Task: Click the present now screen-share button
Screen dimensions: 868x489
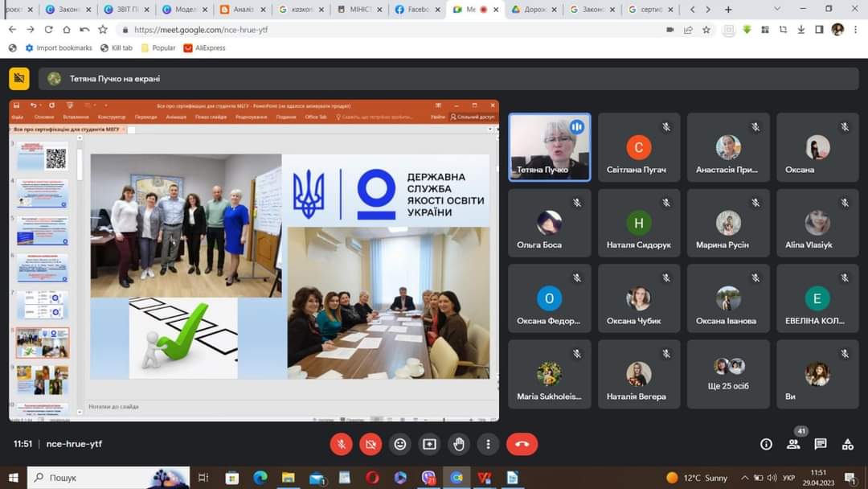Action: [x=429, y=444]
